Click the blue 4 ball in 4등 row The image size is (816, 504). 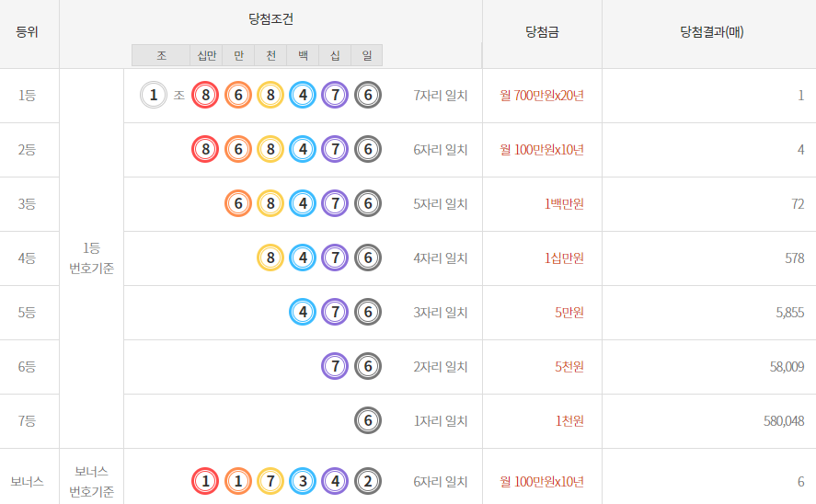[303, 258]
